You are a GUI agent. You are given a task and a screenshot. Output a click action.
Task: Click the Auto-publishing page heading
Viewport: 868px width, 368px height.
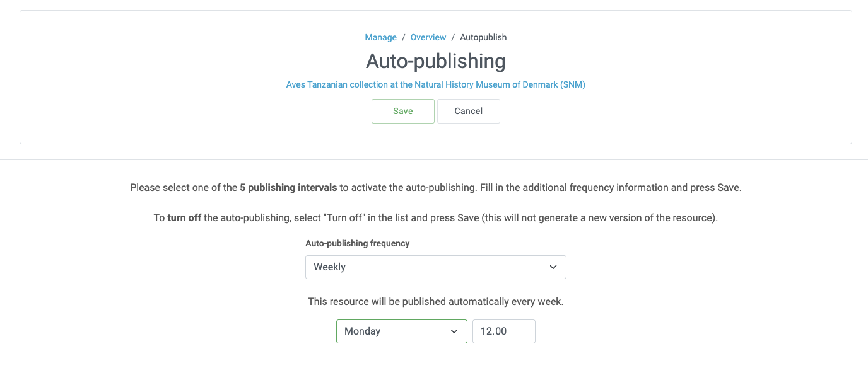coord(435,61)
